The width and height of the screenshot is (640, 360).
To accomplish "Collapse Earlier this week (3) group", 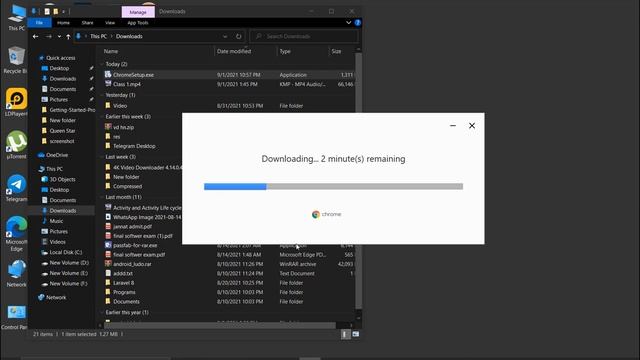I will pos(101,117).
